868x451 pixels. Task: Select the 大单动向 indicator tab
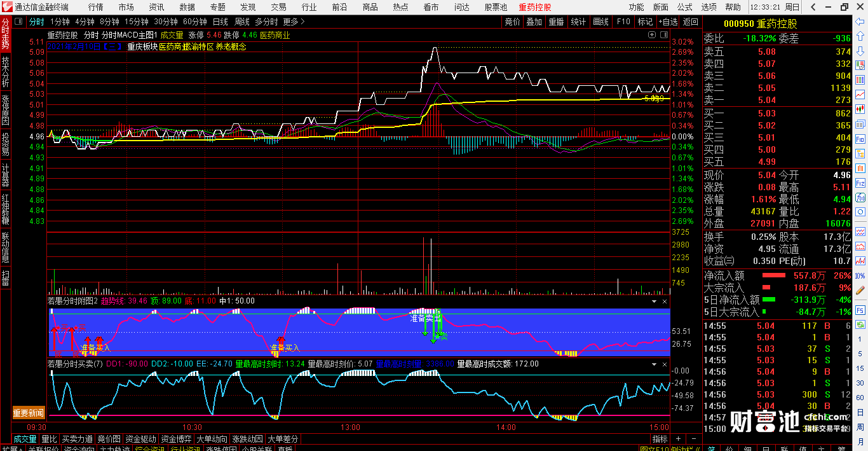coord(212,439)
